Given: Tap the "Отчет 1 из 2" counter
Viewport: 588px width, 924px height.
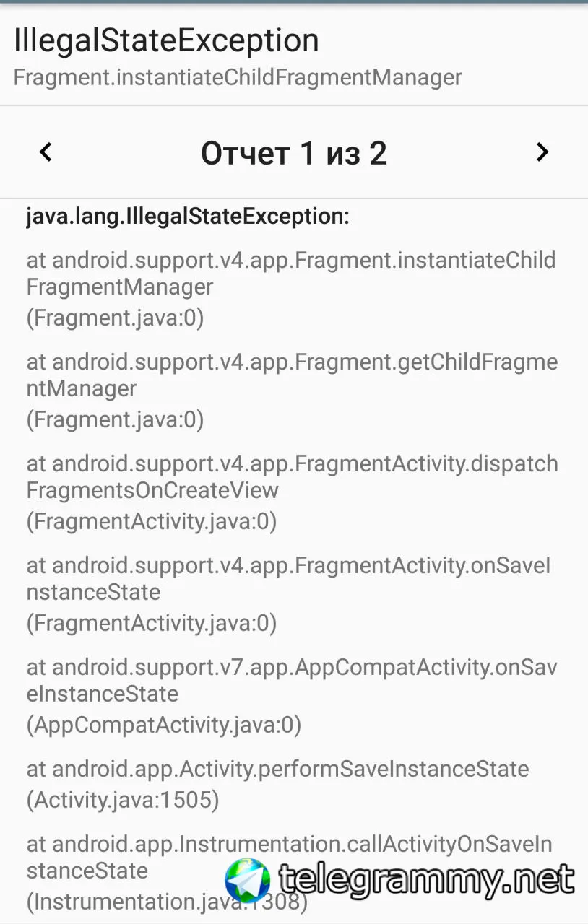Looking at the screenshot, I should tap(294, 153).
